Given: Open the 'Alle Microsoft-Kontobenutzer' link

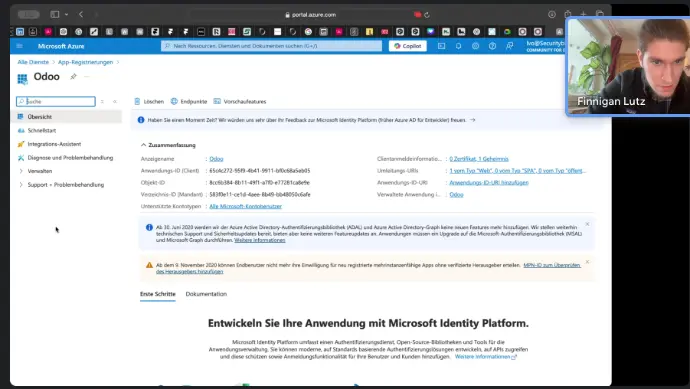Looking at the screenshot, I should tap(246, 206).
